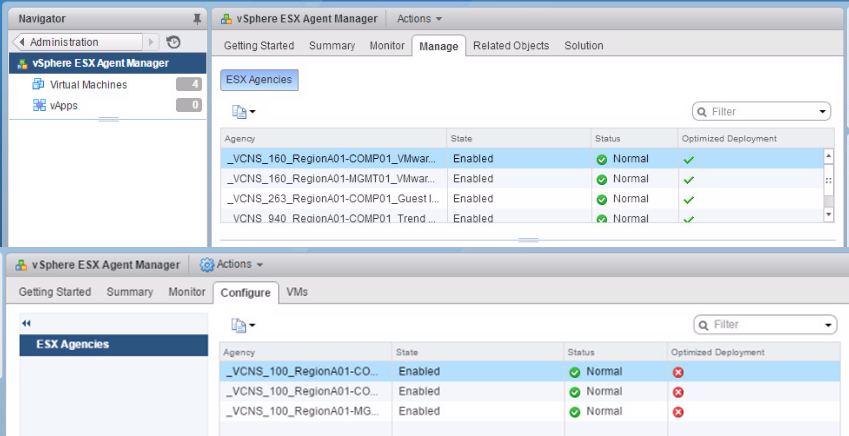849x436 pixels.
Task: Sort by Status column in upper table
Action: tap(635, 139)
